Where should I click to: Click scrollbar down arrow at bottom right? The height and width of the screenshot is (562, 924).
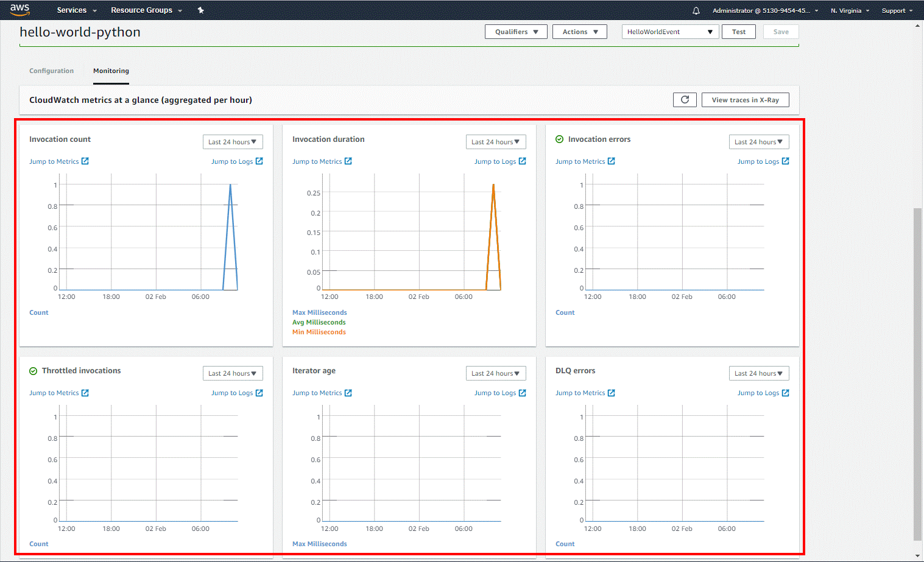917,557
